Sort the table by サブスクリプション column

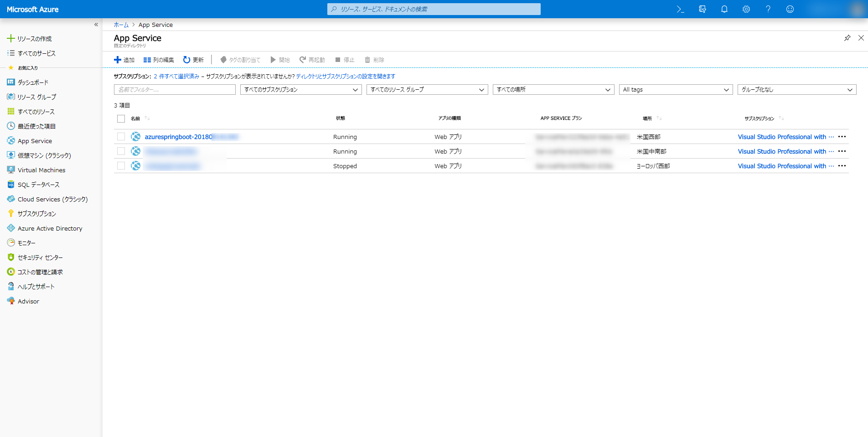point(759,118)
